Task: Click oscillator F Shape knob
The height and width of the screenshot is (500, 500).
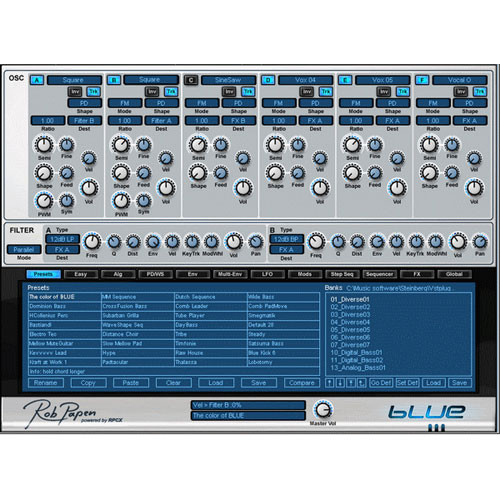Action: click(x=429, y=173)
